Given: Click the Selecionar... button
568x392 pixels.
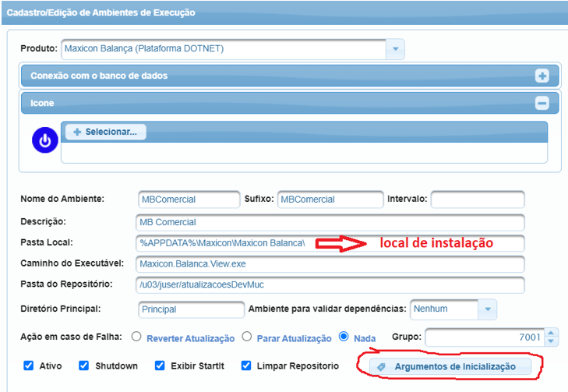Looking at the screenshot, I should coord(106,132).
